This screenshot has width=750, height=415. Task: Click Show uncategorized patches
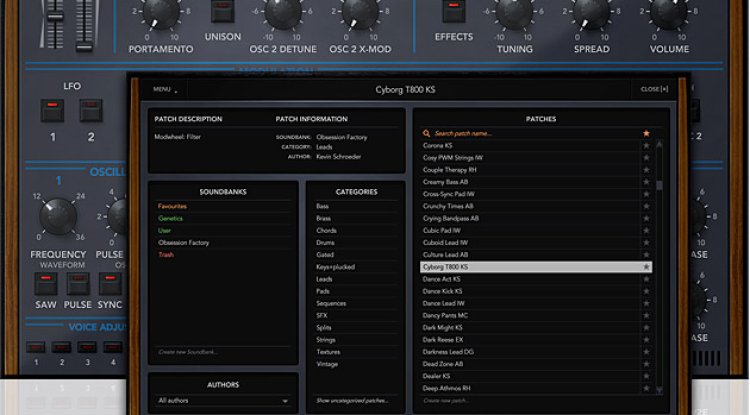[x=352, y=401]
